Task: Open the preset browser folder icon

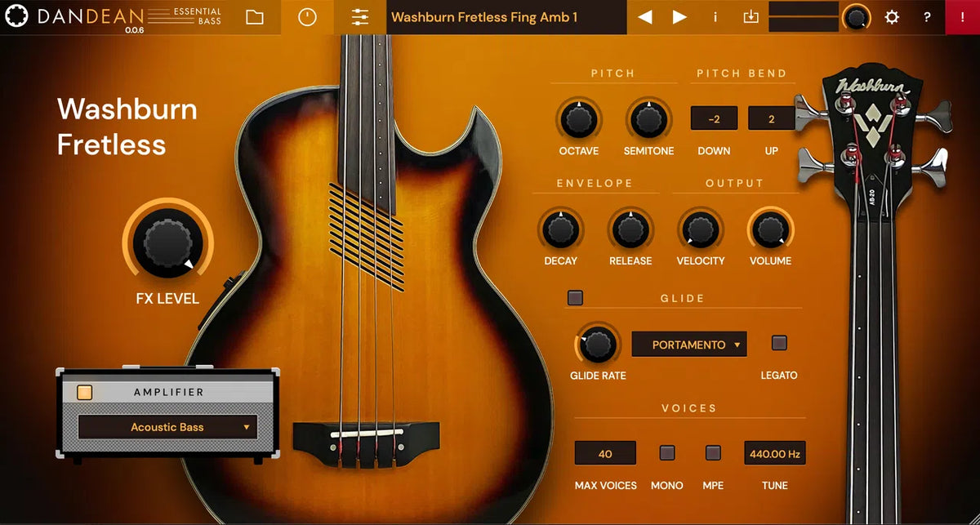Action: coord(254,16)
